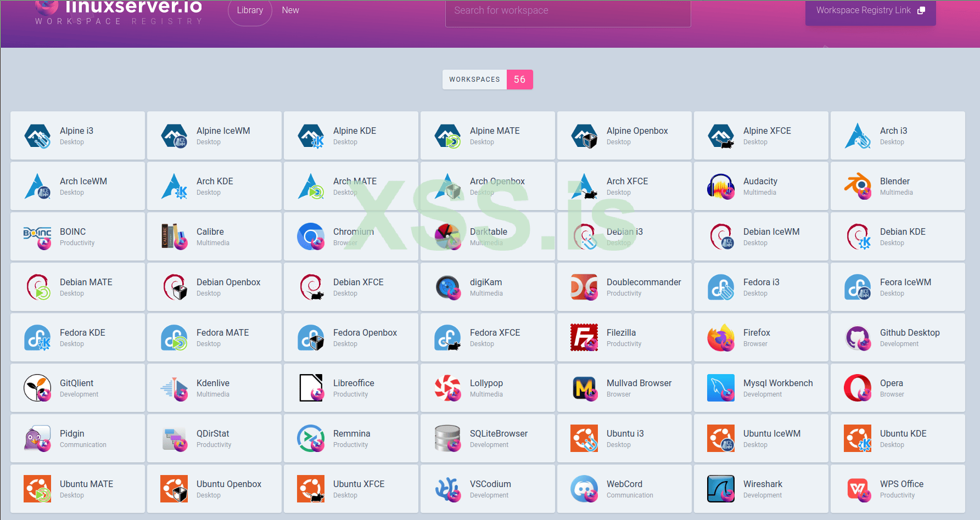Viewport: 980px width, 520px height.
Task: Click the Alpine KDE icon
Action: [x=311, y=136]
